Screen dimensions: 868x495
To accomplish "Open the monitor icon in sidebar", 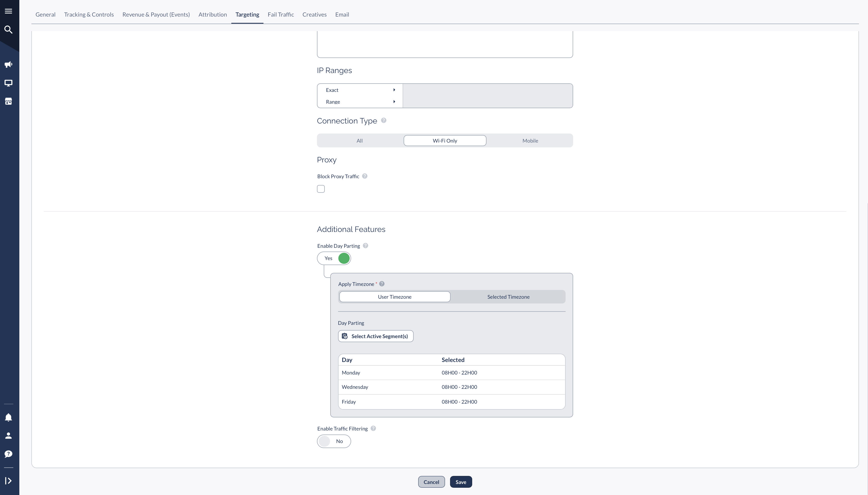I will (x=9, y=83).
